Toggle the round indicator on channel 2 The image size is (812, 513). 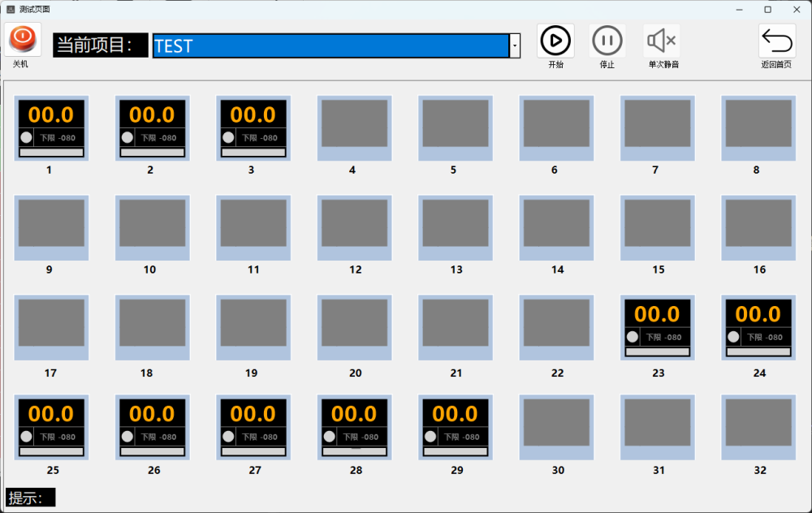coord(127,137)
